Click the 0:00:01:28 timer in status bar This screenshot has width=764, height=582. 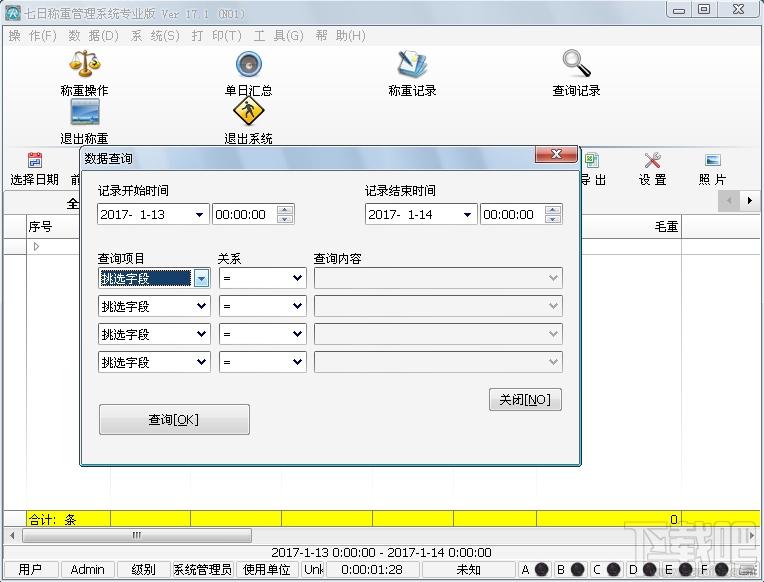pos(372,569)
